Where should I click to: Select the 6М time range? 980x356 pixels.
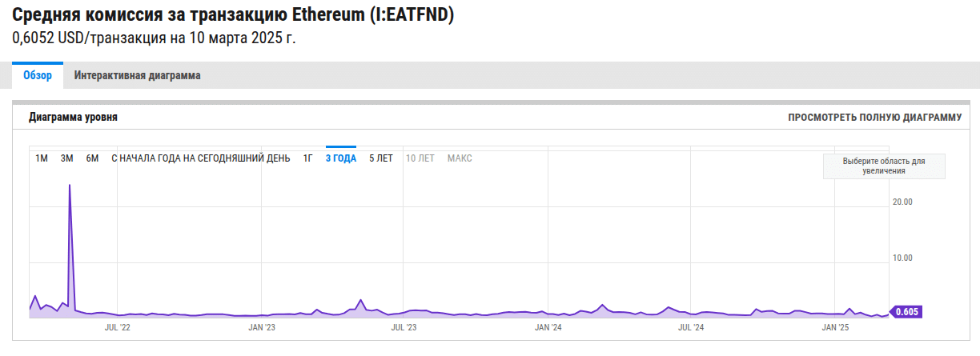click(x=92, y=158)
